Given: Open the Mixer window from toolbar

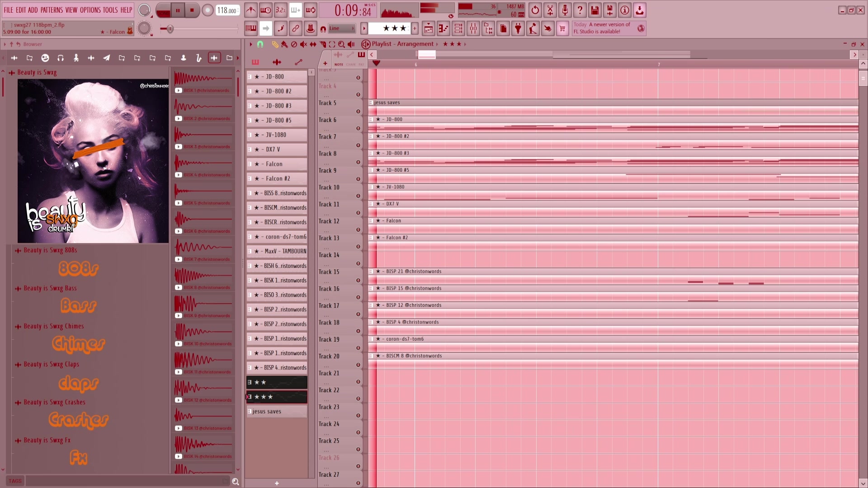Looking at the screenshot, I should pyautogui.click(x=473, y=29).
